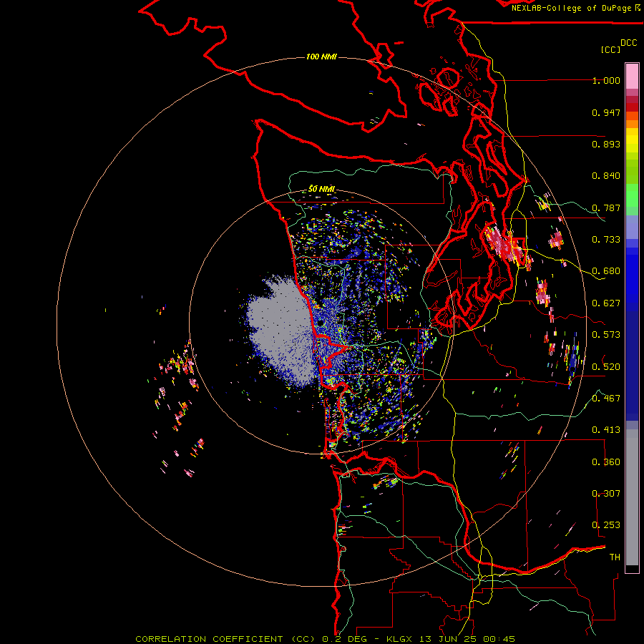Pick the orange segment of the color bar

[632, 119]
